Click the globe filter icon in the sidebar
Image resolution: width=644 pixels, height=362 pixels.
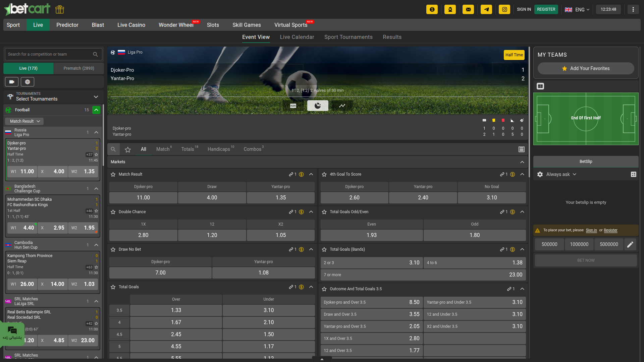pos(27,81)
